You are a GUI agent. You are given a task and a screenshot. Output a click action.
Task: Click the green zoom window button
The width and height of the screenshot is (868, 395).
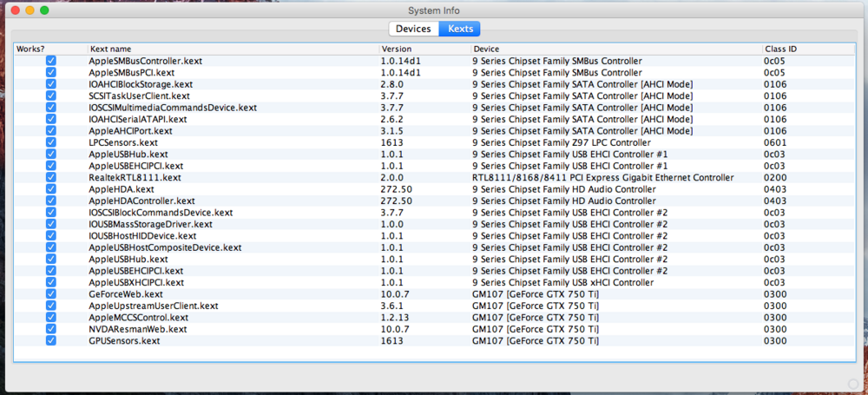[44, 10]
